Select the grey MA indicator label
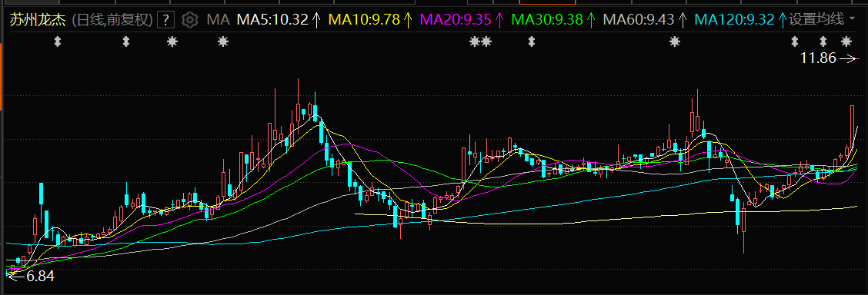This screenshot has height=295, width=868. coord(218,21)
